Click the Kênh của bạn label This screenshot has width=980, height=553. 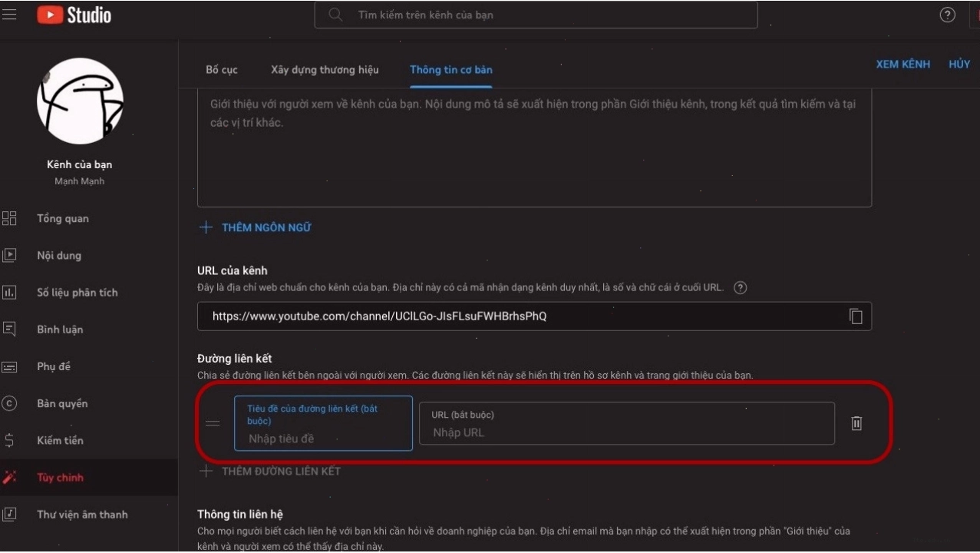pos(80,164)
